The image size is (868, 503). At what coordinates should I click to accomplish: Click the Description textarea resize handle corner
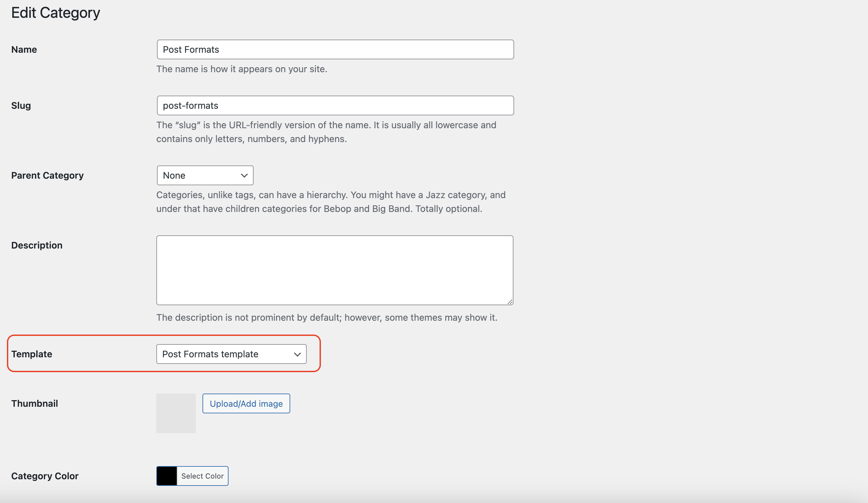(x=510, y=302)
